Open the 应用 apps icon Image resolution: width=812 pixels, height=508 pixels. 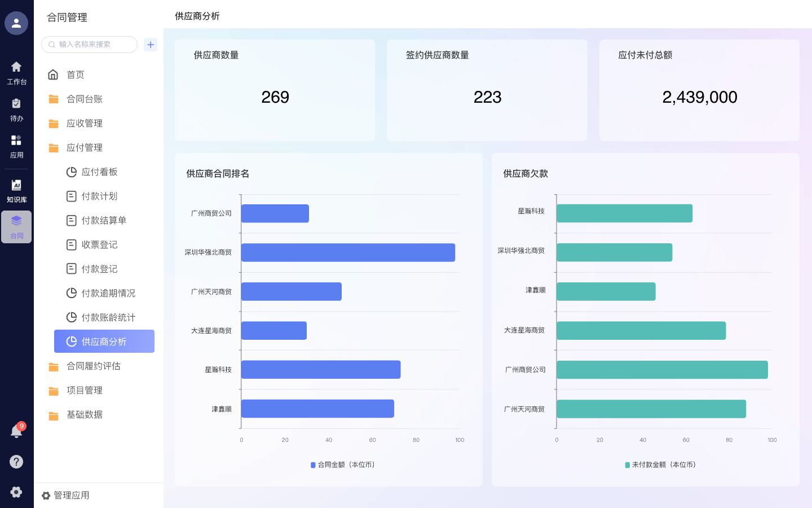16,146
